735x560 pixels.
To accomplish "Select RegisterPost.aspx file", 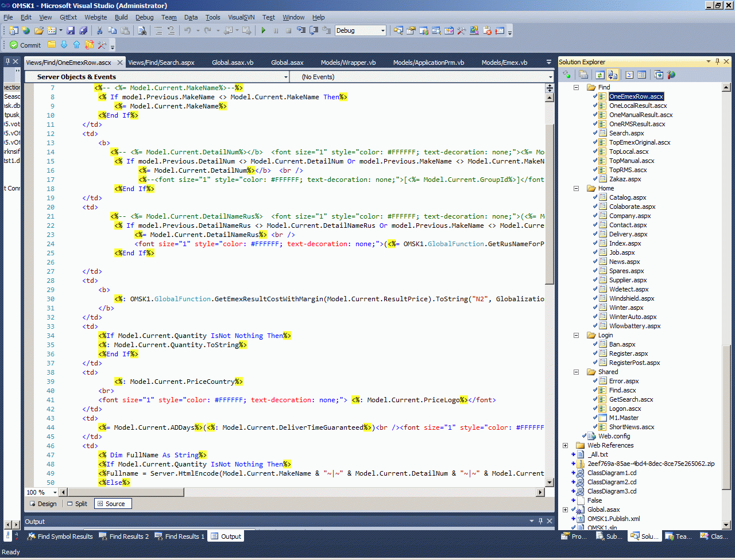I will coord(635,363).
